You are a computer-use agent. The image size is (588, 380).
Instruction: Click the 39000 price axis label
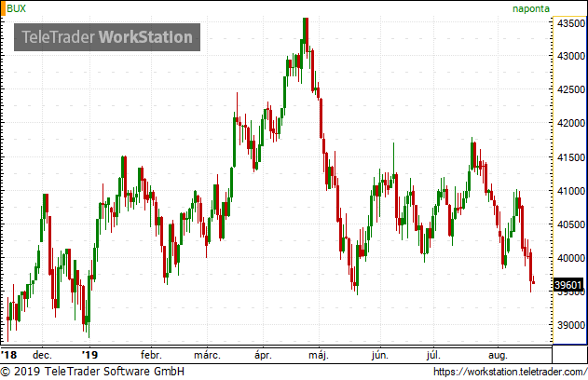pyautogui.click(x=570, y=325)
